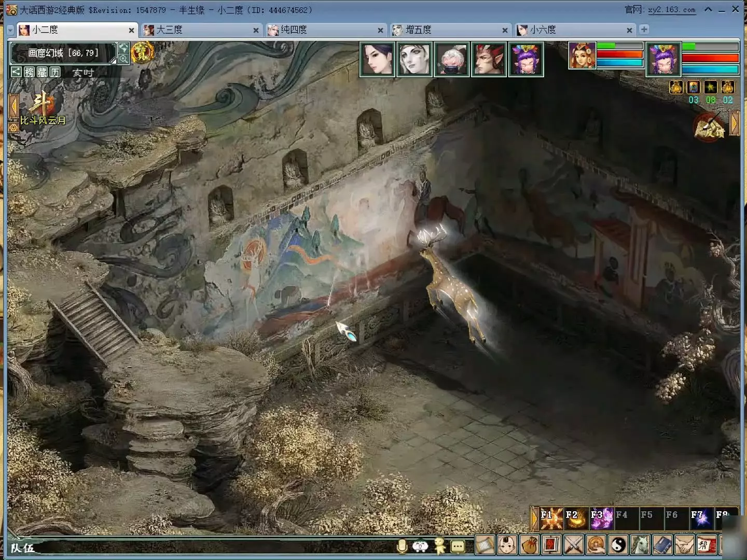Select the empty F5 hotkey slot
This screenshot has width=747, height=560.
tap(651, 519)
